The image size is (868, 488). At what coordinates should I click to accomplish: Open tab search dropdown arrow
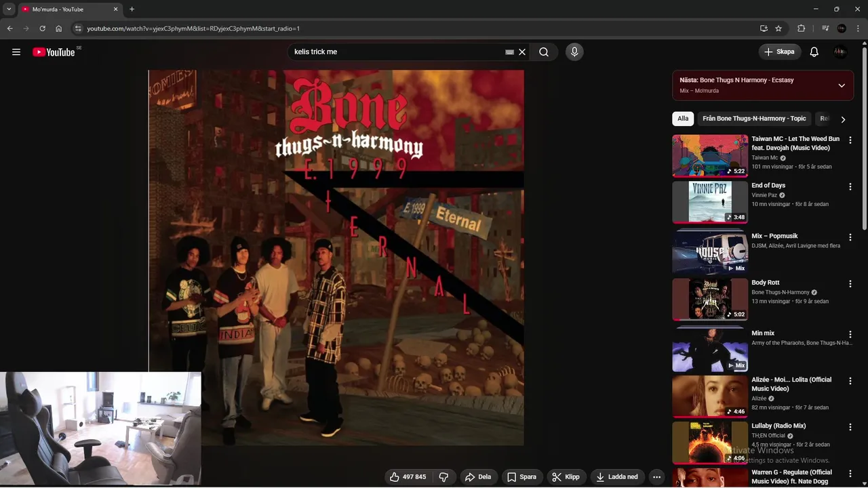[x=9, y=9]
